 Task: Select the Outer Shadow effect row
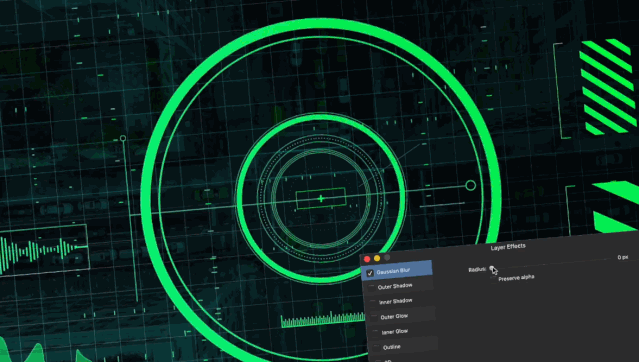[x=398, y=286]
